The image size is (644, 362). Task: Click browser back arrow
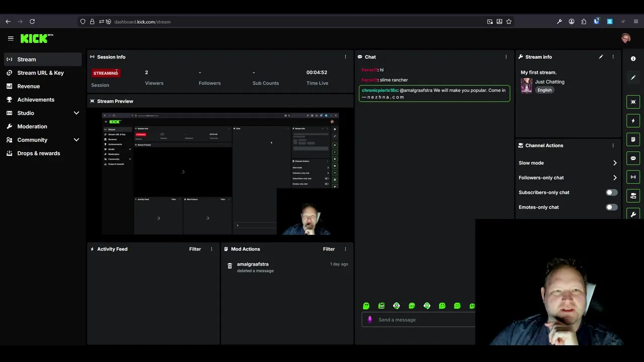click(x=8, y=22)
